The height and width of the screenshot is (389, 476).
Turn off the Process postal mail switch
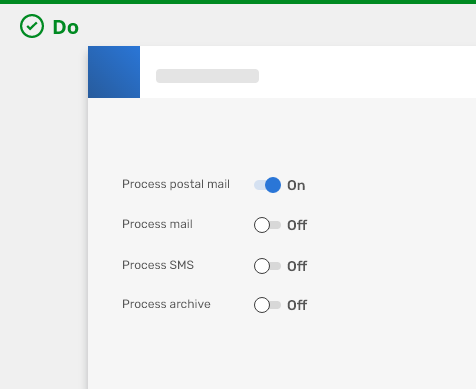[267, 185]
